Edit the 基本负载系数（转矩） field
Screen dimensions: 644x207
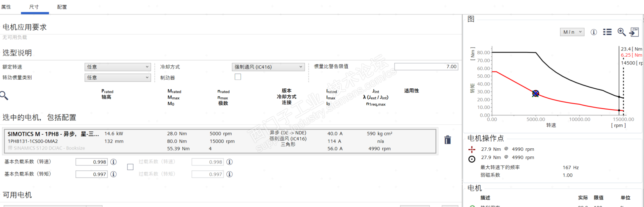pos(91,174)
